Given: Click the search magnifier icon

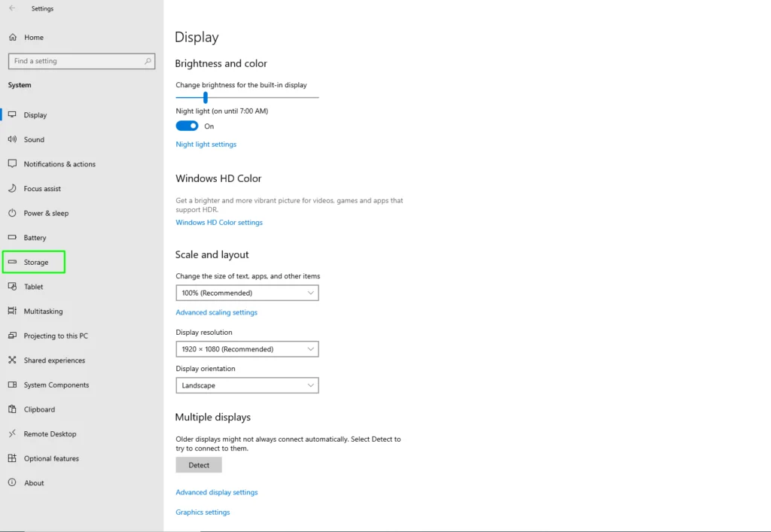Looking at the screenshot, I should tap(148, 62).
